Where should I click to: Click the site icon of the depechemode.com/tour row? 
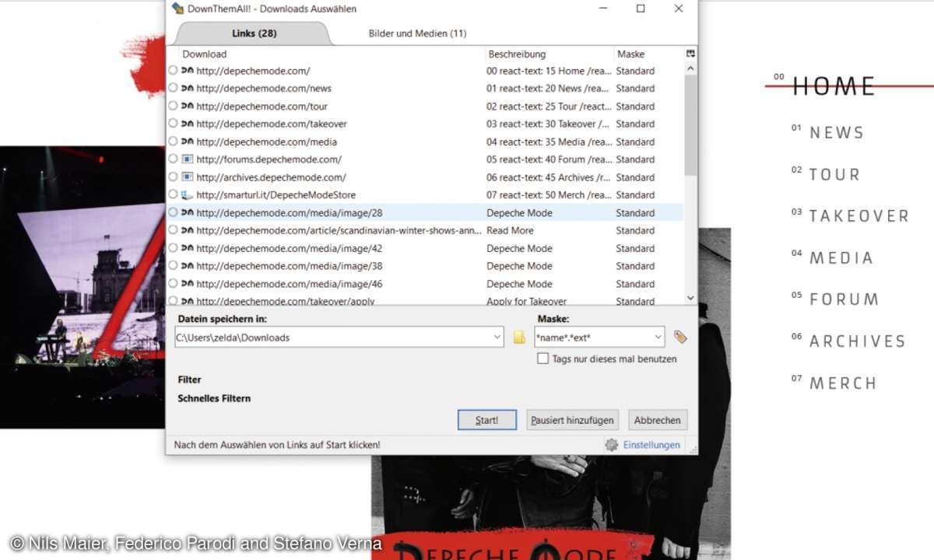pos(187,107)
